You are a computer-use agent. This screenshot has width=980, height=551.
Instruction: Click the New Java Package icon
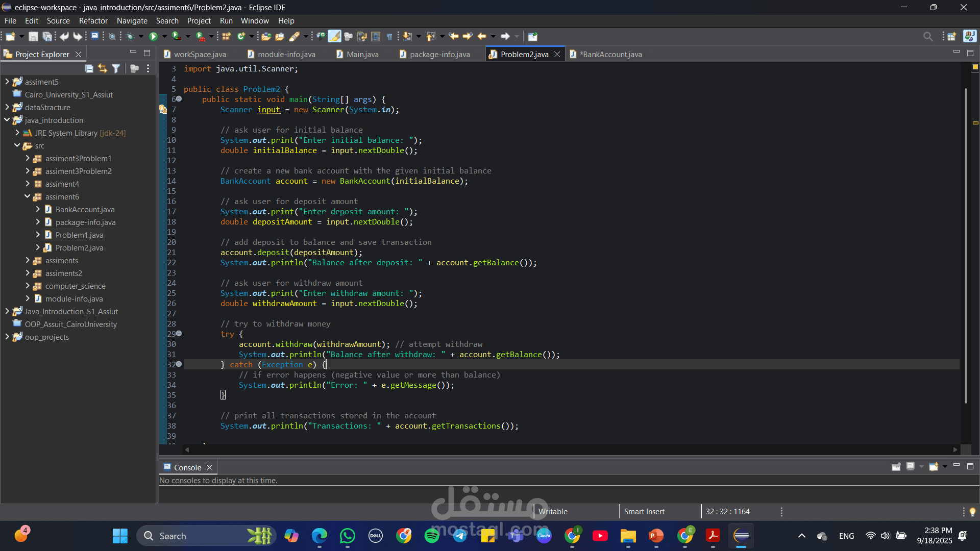click(227, 36)
